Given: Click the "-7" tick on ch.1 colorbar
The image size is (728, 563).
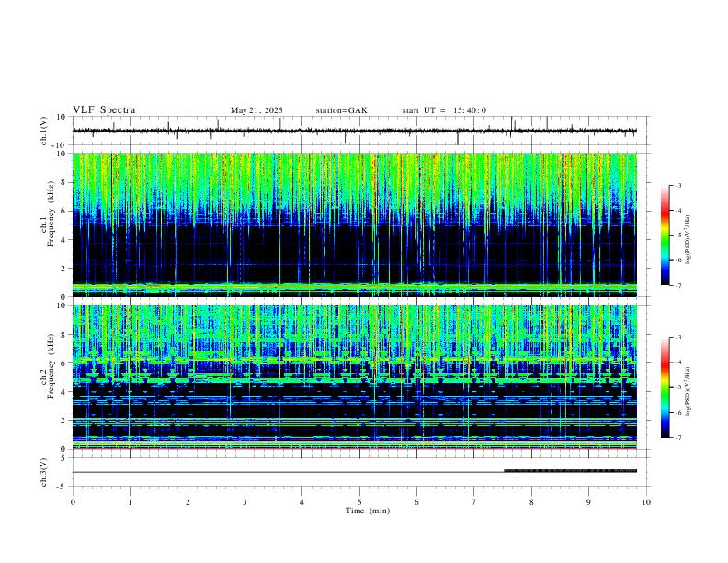Looking at the screenshot, I should (678, 286).
